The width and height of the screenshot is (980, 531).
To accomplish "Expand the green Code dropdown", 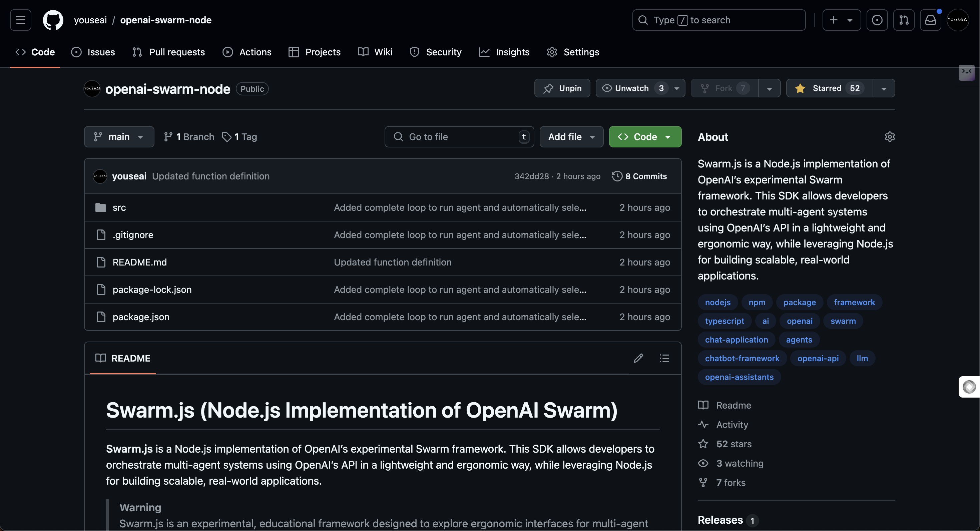I will click(645, 136).
